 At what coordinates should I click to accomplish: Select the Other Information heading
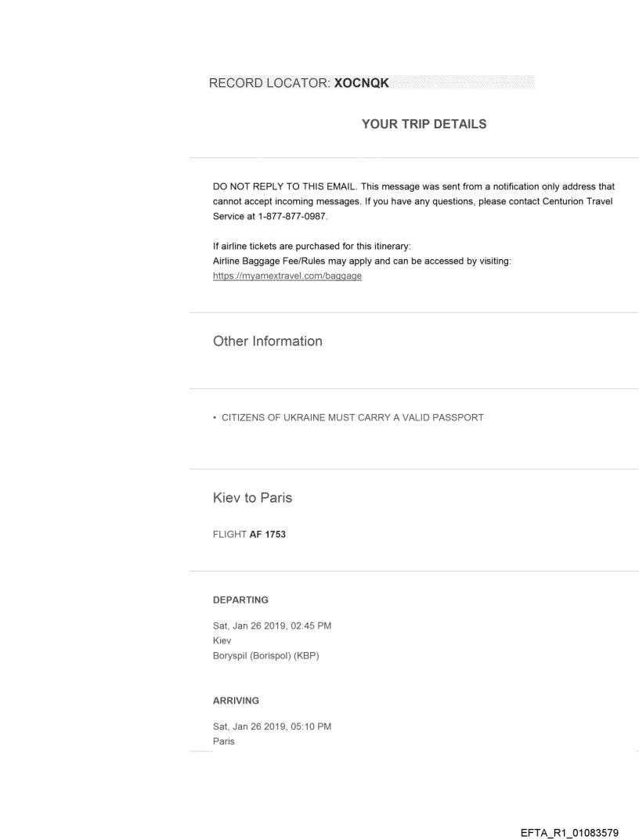point(267,341)
